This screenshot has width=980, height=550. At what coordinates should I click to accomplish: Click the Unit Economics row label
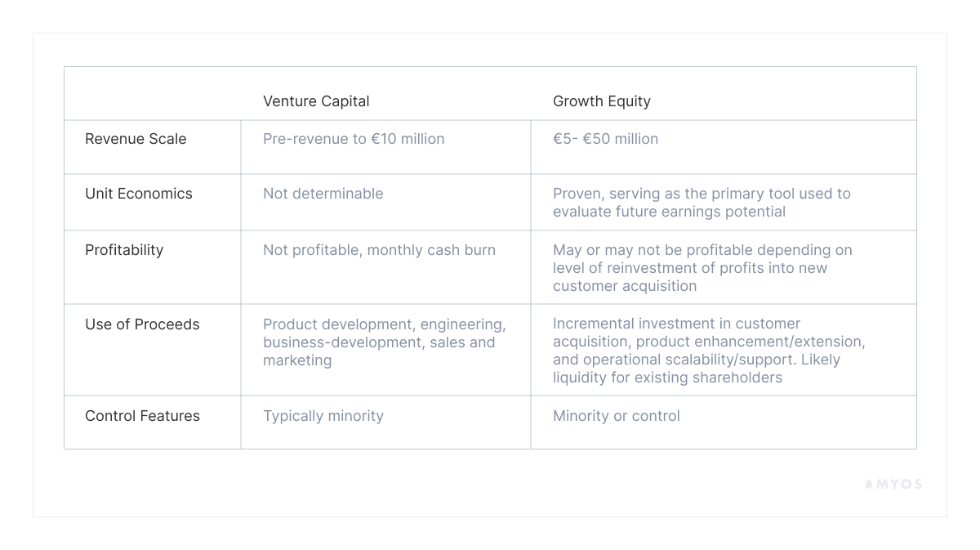point(139,194)
